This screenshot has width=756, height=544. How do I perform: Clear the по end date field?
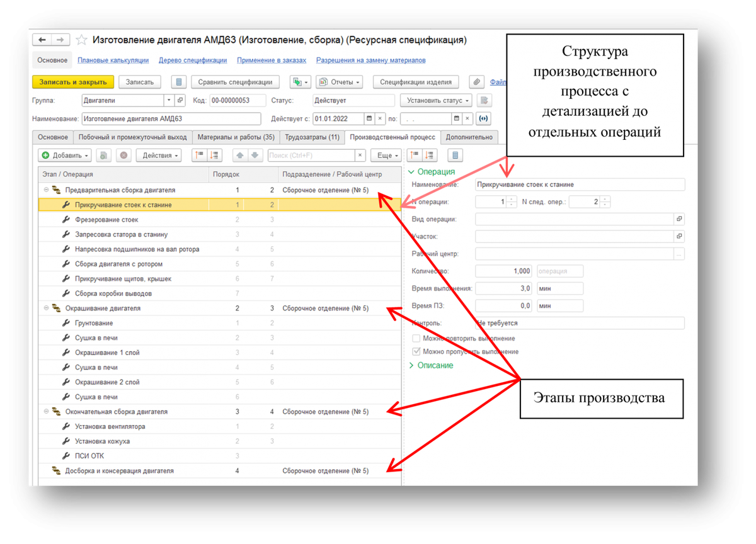pyautogui.click(x=468, y=118)
